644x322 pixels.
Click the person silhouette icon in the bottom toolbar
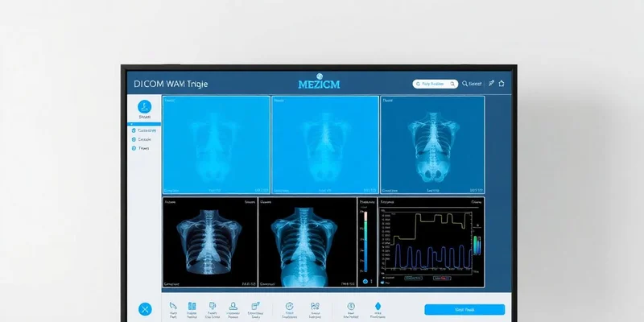(x=233, y=306)
